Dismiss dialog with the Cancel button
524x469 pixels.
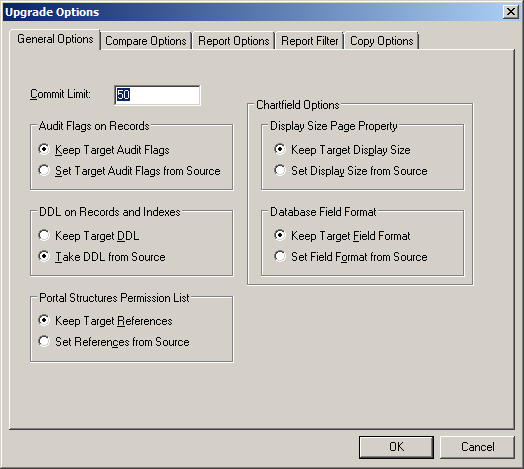coord(477,447)
